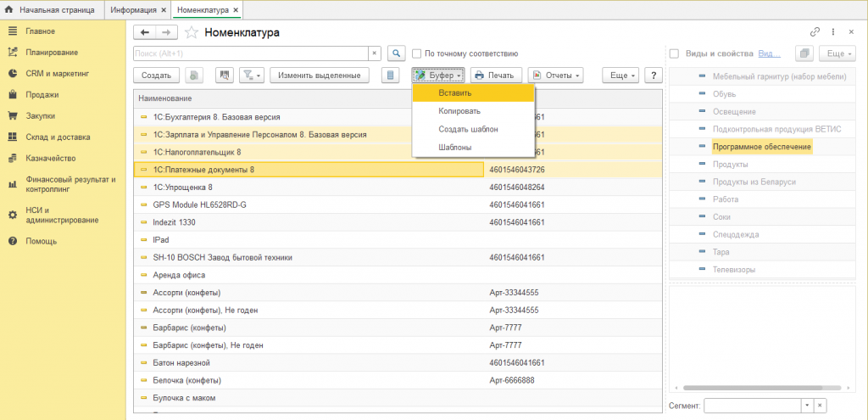Select row GPS Module HL6528RD-G
This screenshot has width=868, height=420.
point(398,205)
